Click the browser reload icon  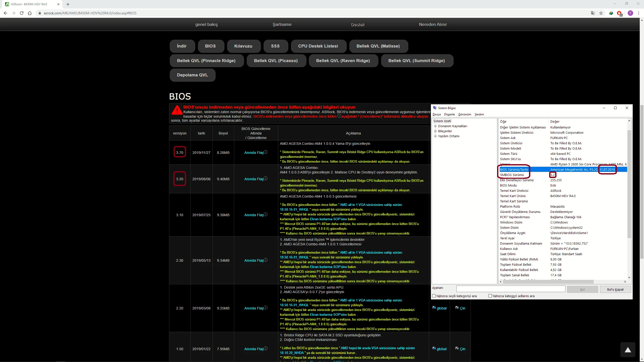[x=22, y=13]
